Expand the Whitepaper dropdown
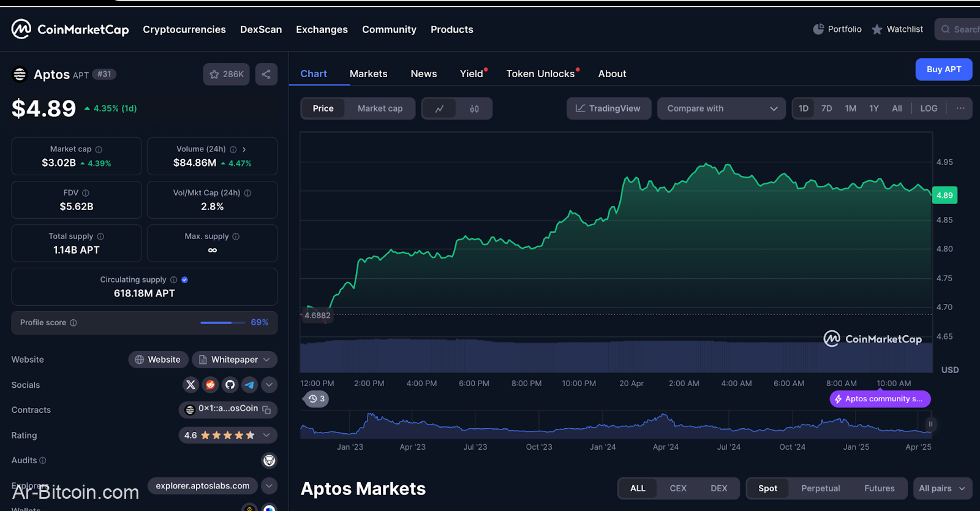The height and width of the screenshot is (511, 980). click(x=235, y=360)
